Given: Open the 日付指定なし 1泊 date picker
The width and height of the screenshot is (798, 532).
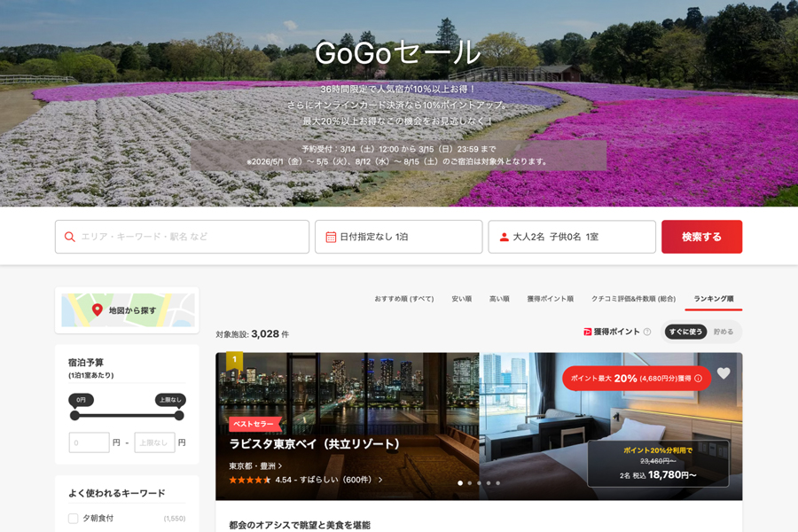Looking at the screenshot, I should tap(398, 237).
